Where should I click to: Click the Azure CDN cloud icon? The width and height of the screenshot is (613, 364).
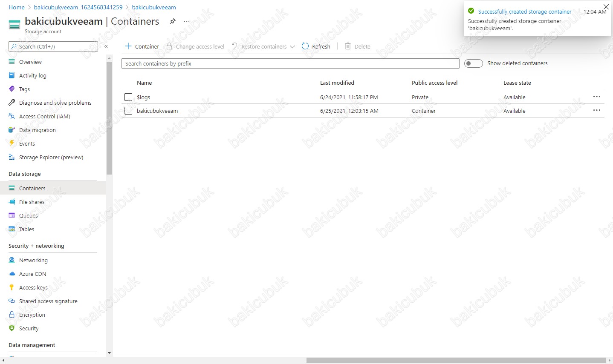pyautogui.click(x=12, y=274)
